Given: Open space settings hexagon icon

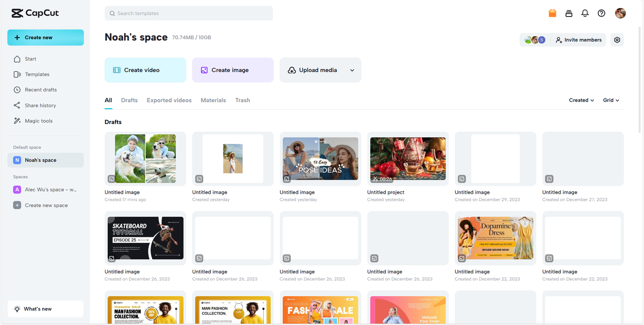Looking at the screenshot, I should [x=617, y=40].
